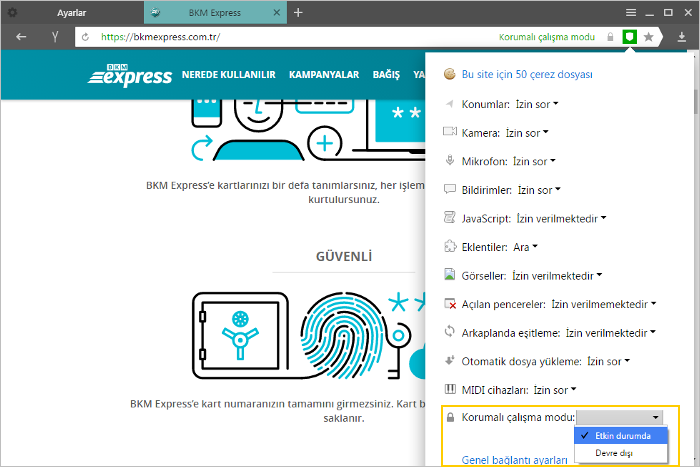This screenshot has width=700, height=467.
Task: Click the popup blocked icon beside Açılan pencereler
Action: coord(450,304)
